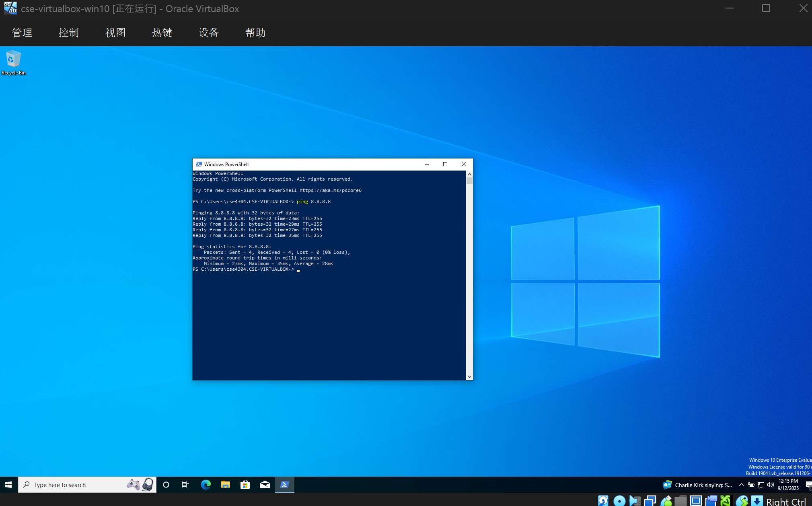Open the 管理 (Manage) menu
812x506 pixels.
[22, 33]
